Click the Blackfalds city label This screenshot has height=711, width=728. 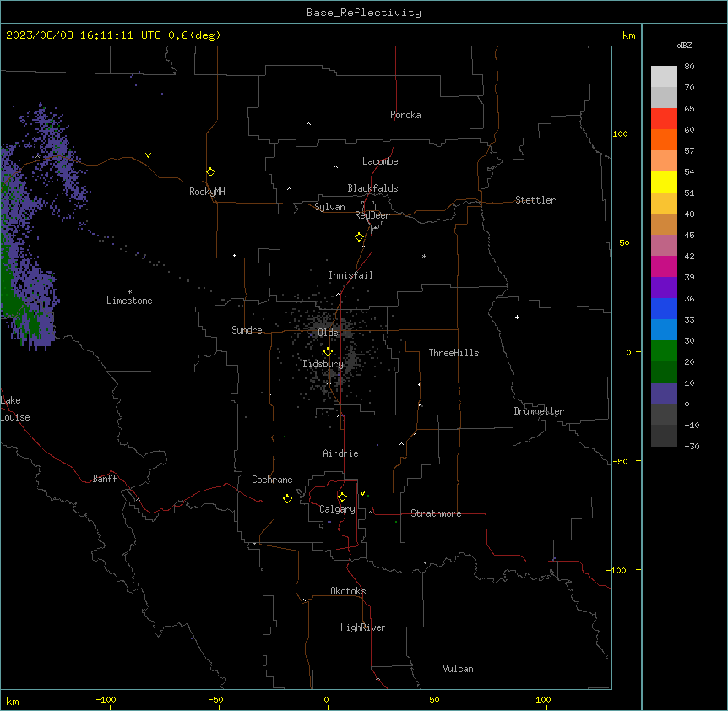tap(372, 188)
